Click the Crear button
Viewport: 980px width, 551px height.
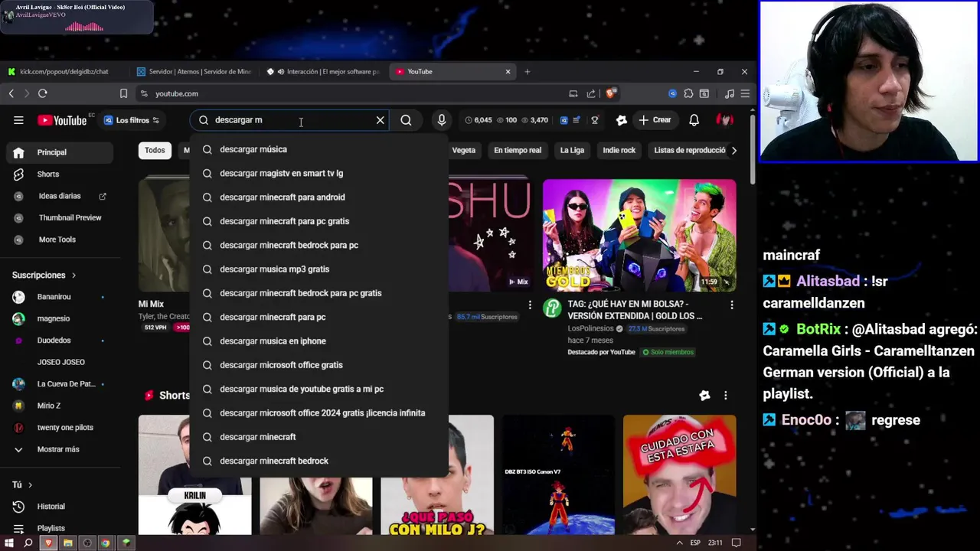click(x=655, y=120)
